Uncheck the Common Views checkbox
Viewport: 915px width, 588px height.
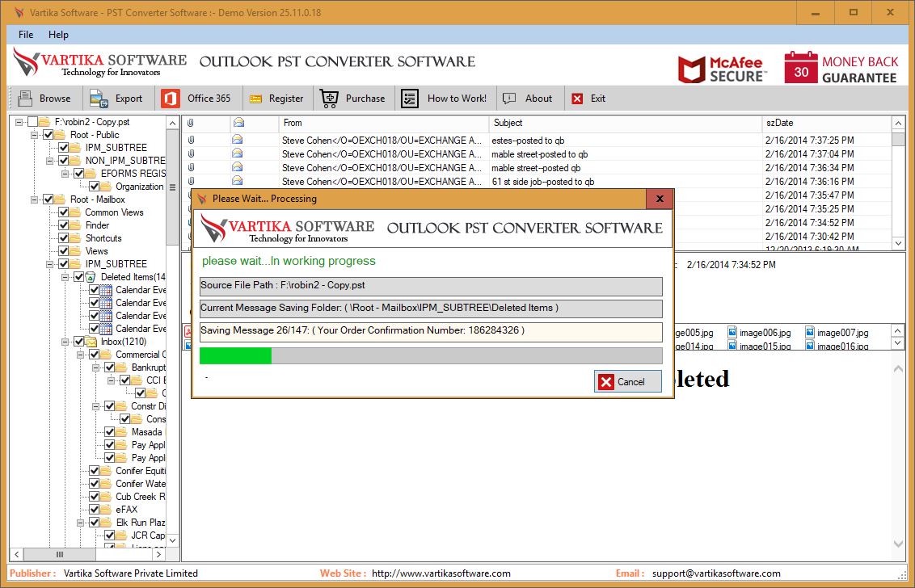[x=63, y=212]
